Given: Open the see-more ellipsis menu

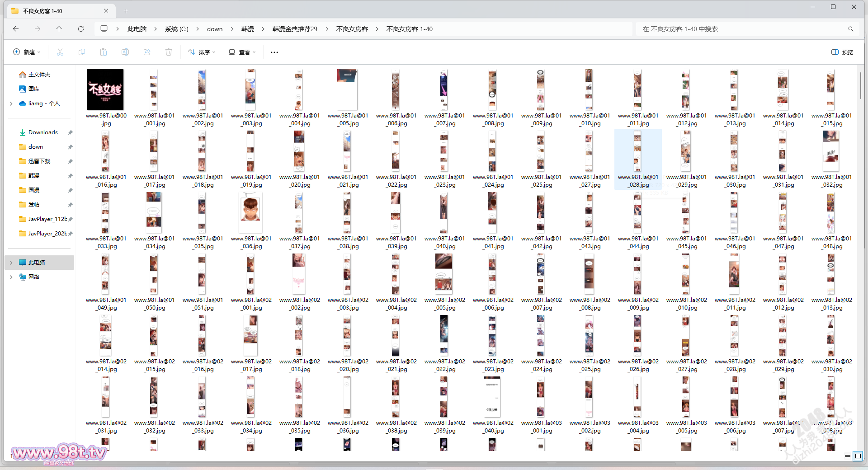Looking at the screenshot, I should [x=274, y=52].
